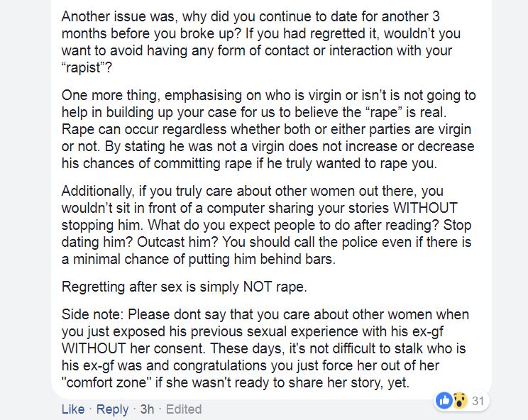The height and width of the screenshot is (420, 528).
Task: Click the paragraph beginning One more thing
Action: [x=268, y=129]
